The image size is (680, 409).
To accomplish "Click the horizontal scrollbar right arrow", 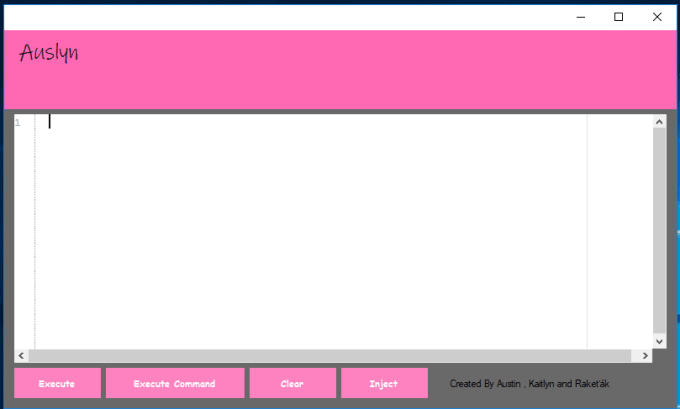I will tap(645, 356).
